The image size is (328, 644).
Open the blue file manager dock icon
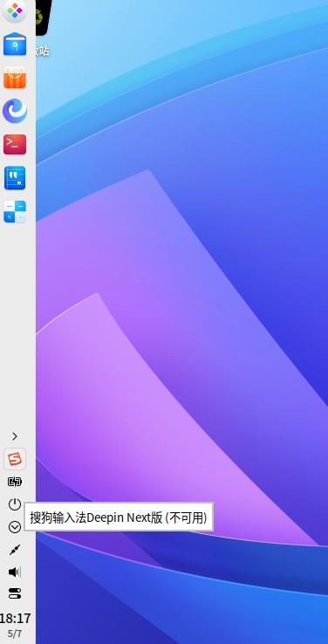pos(15,44)
